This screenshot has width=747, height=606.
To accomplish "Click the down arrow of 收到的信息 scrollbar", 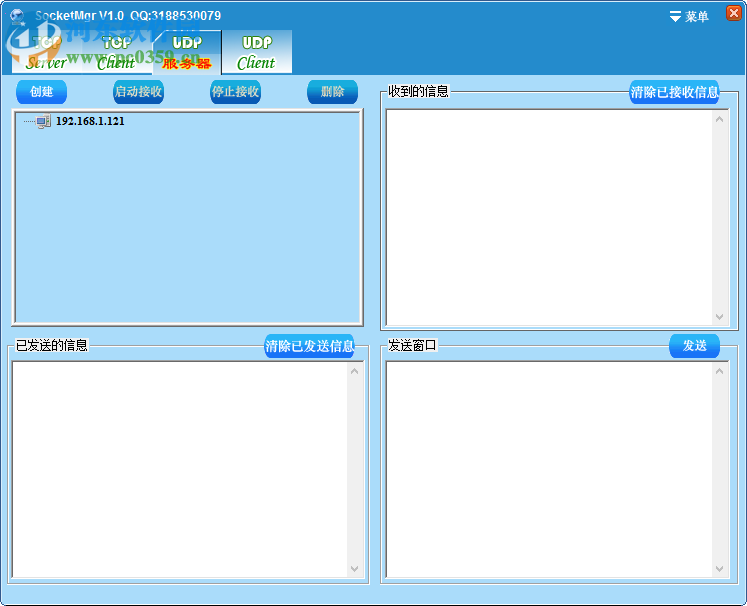I will 719,317.
